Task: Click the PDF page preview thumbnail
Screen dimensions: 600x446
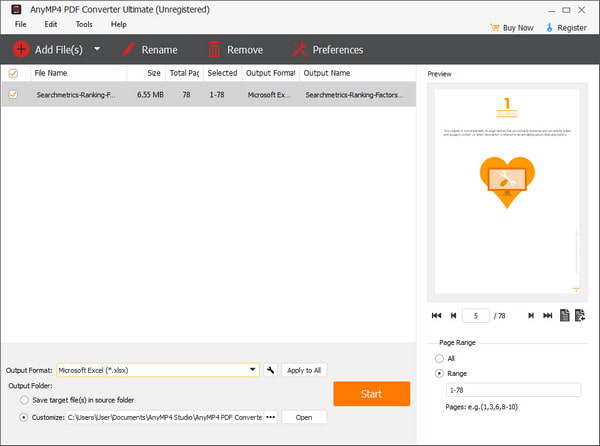Action: pos(507,192)
